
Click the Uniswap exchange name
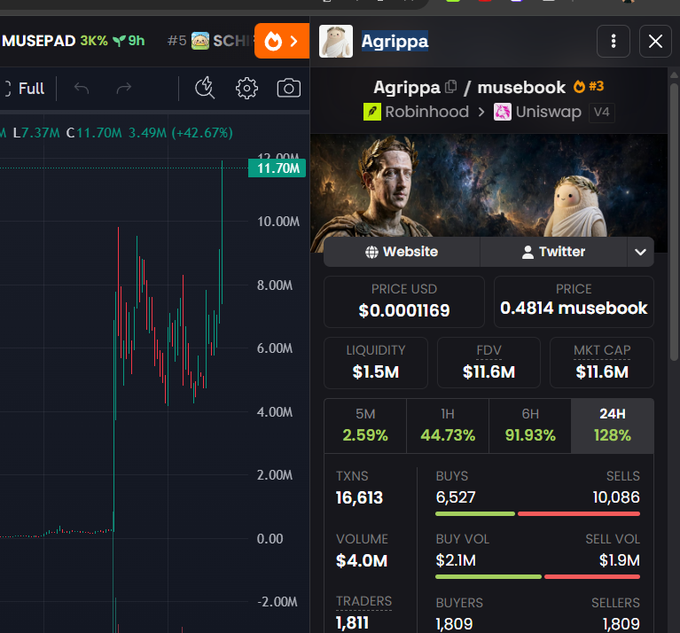pos(548,112)
